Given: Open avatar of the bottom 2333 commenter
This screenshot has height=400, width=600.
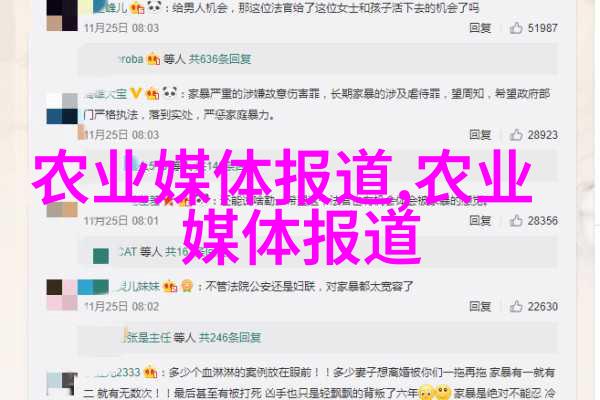Looking at the screenshot, I should click(x=62, y=384).
